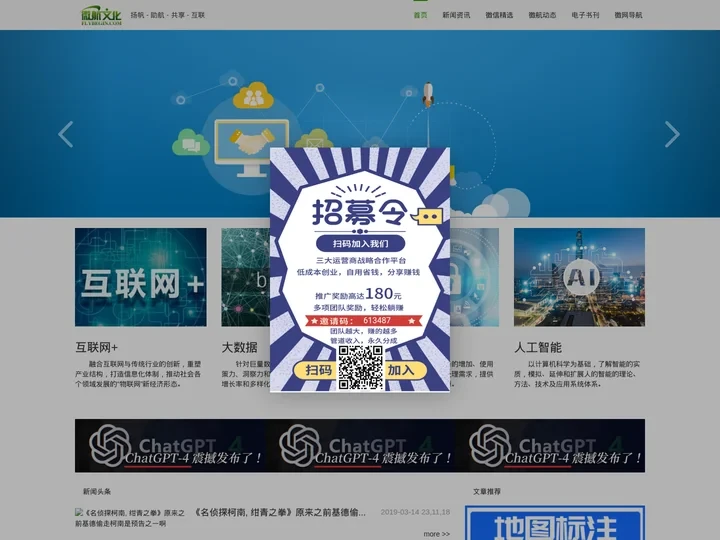Image resolution: width=720 pixels, height=540 pixels.
Task: Open the 微网导航 menu item
Action: pos(628,15)
